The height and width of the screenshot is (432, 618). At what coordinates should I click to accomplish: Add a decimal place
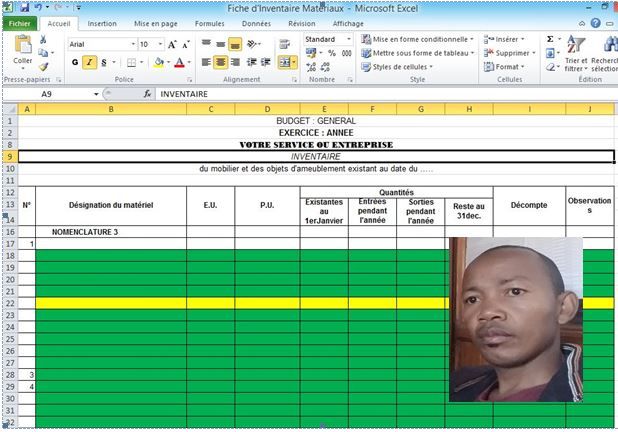coord(311,67)
